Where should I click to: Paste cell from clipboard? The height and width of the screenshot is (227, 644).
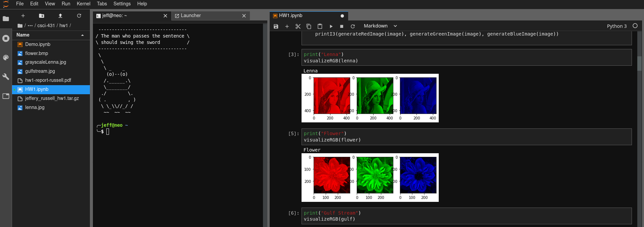(x=320, y=26)
